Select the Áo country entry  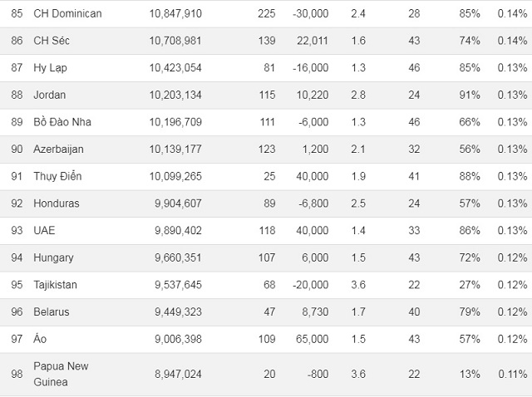(x=40, y=339)
